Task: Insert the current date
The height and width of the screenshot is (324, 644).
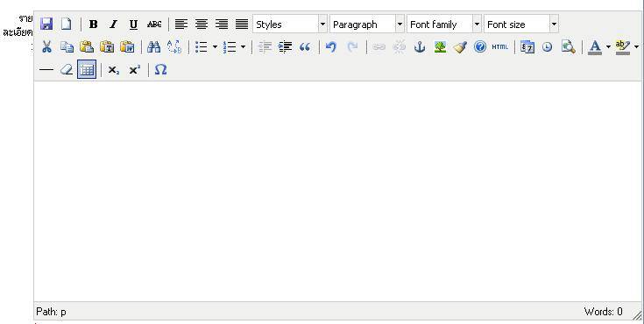Action: pos(527,46)
